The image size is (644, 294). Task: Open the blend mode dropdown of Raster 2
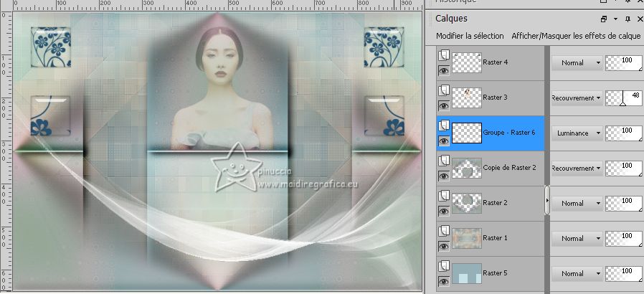pos(577,203)
